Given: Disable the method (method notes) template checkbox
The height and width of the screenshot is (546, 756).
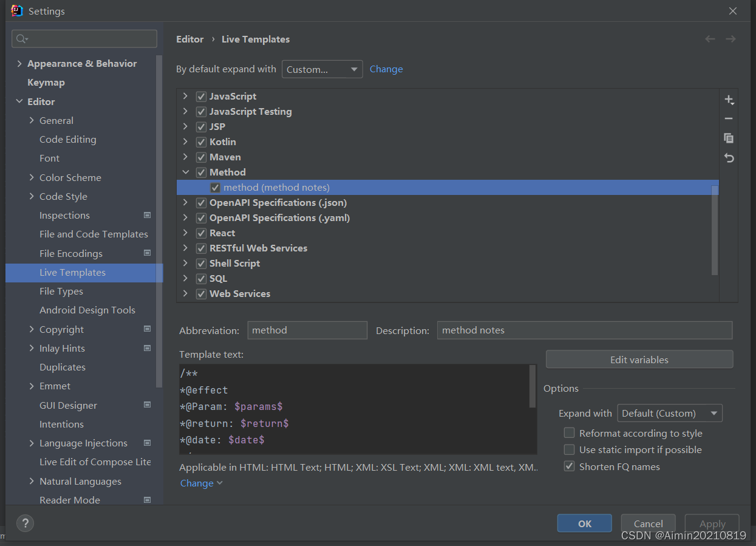Looking at the screenshot, I should (x=215, y=188).
